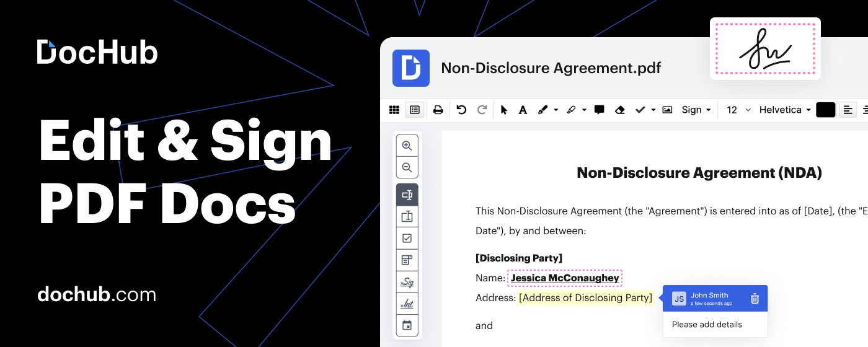The height and width of the screenshot is (347, 868).
Task: Open the Sign dropdown menu
Action: coord(696,110)
